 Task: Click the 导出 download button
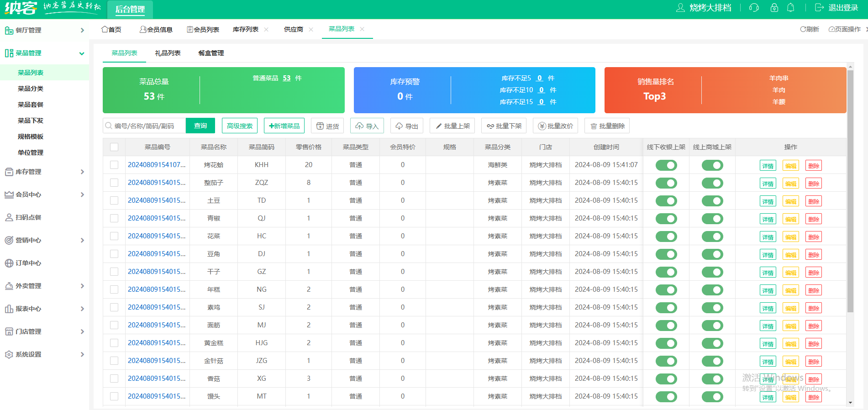click(x=407, y=126)
